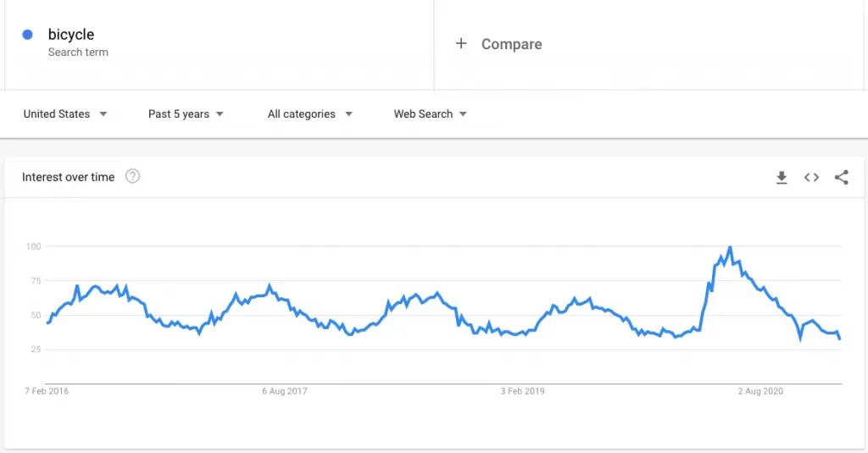
Task: Download the Interest over time data
Action: click(x=781, y=178)
